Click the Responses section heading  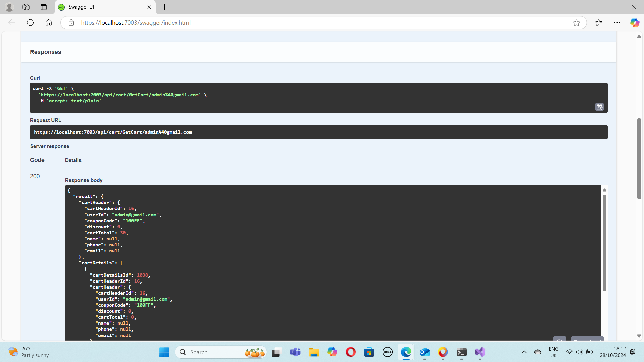pos(45,52)
